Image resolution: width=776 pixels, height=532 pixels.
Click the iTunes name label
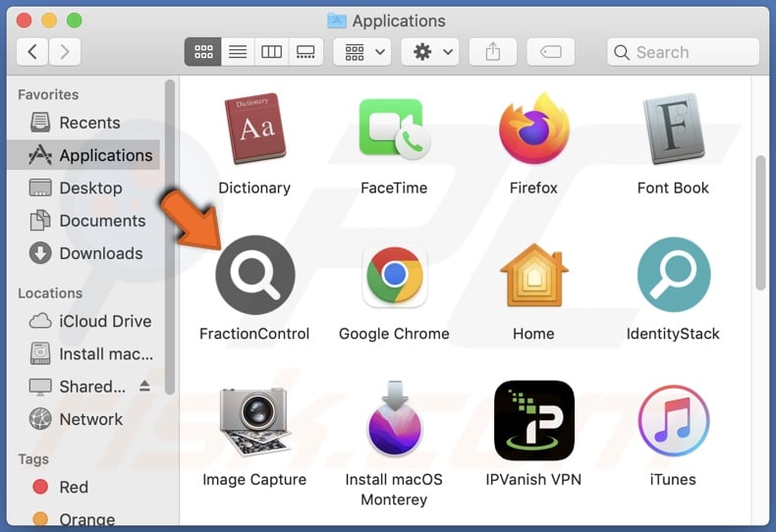(x=673, y=480)
